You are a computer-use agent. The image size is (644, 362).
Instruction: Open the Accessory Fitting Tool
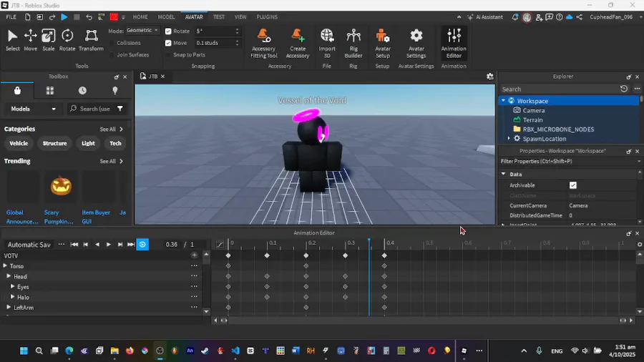(x=263, y=44)
